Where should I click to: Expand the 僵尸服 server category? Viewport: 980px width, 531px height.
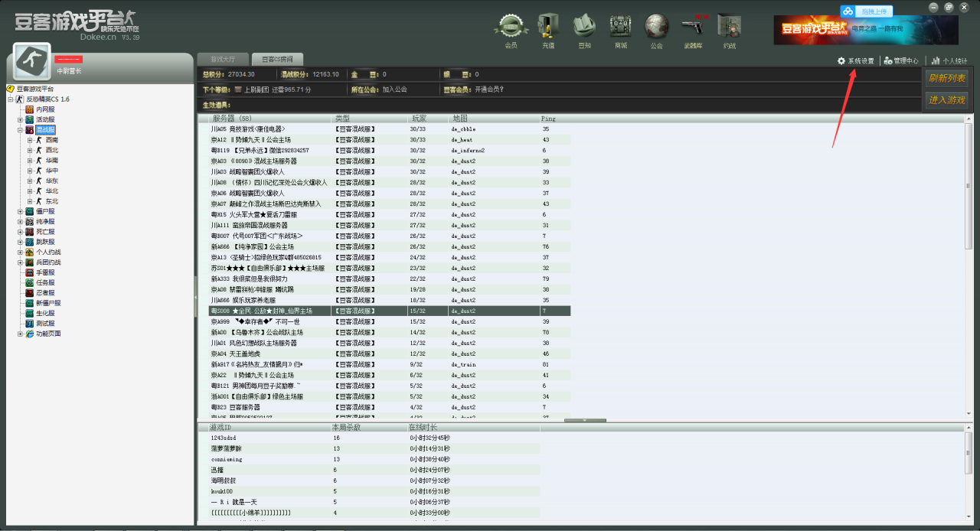(x=21, y=210)
